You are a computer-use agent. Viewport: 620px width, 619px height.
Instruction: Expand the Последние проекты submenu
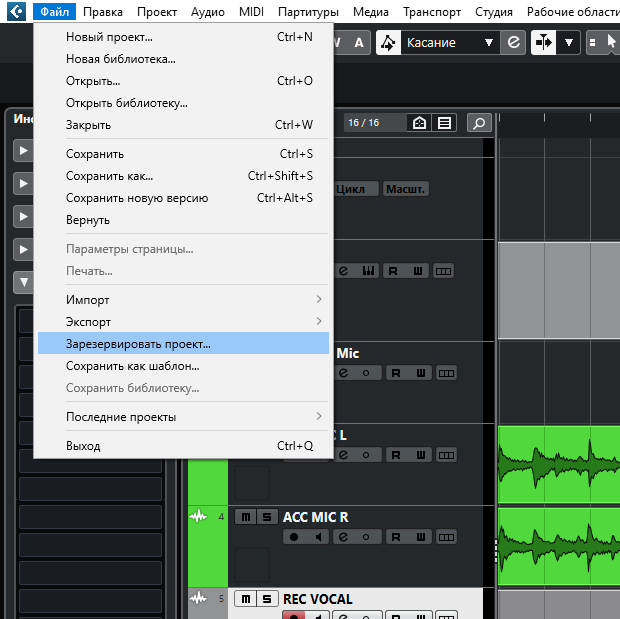(x=183, y=416)
